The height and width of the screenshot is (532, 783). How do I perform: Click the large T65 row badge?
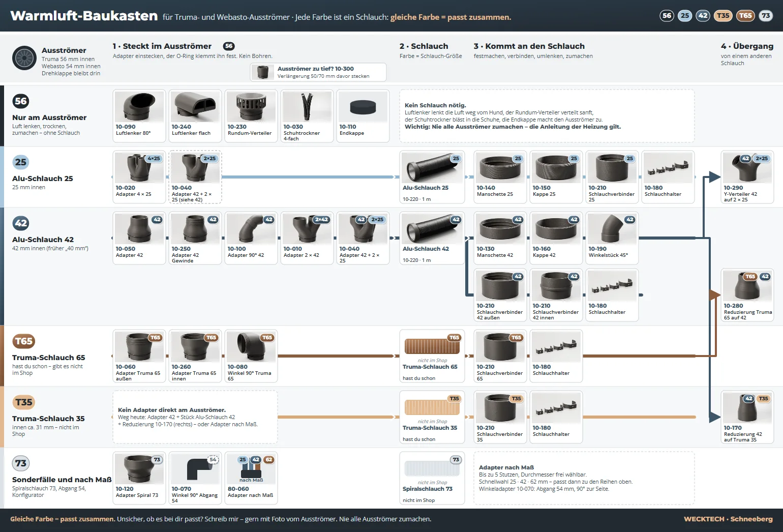24,341
